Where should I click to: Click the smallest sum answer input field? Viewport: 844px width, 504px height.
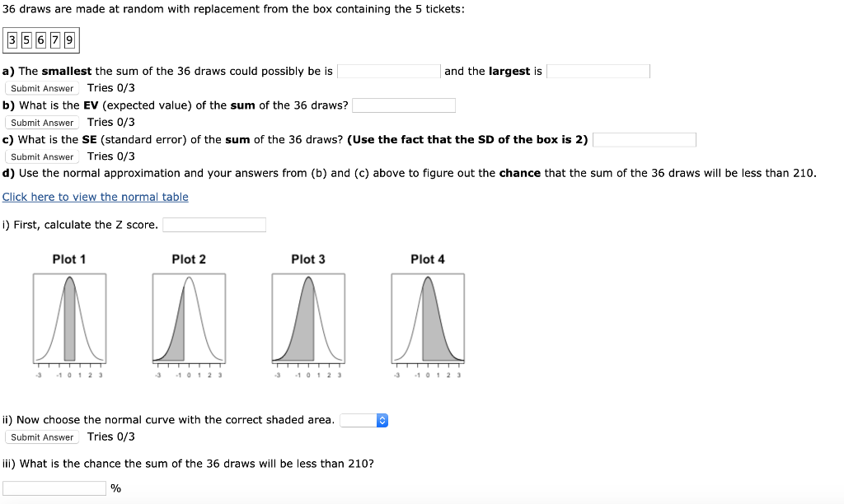coord(388,71)
